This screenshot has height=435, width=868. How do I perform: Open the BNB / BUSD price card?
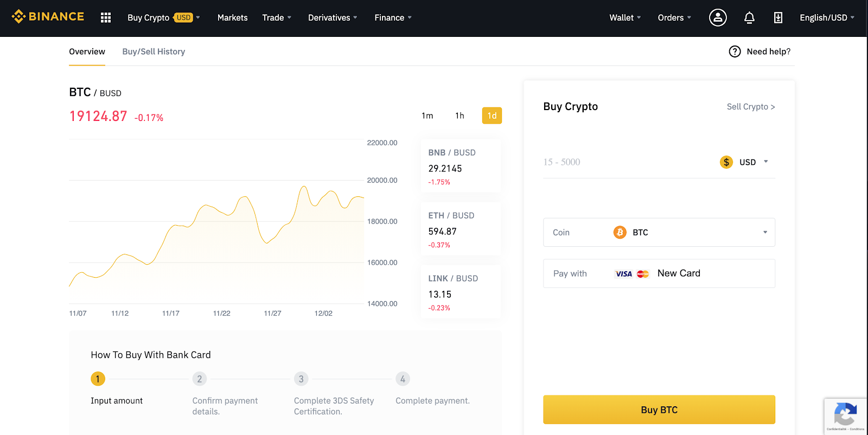(x=461, y=166)
